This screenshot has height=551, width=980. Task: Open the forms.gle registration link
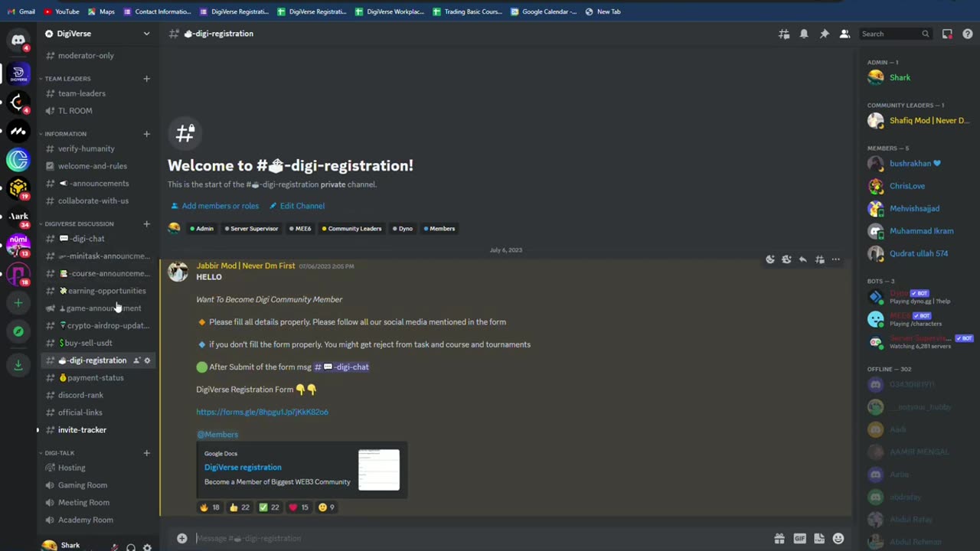point(262,412)
